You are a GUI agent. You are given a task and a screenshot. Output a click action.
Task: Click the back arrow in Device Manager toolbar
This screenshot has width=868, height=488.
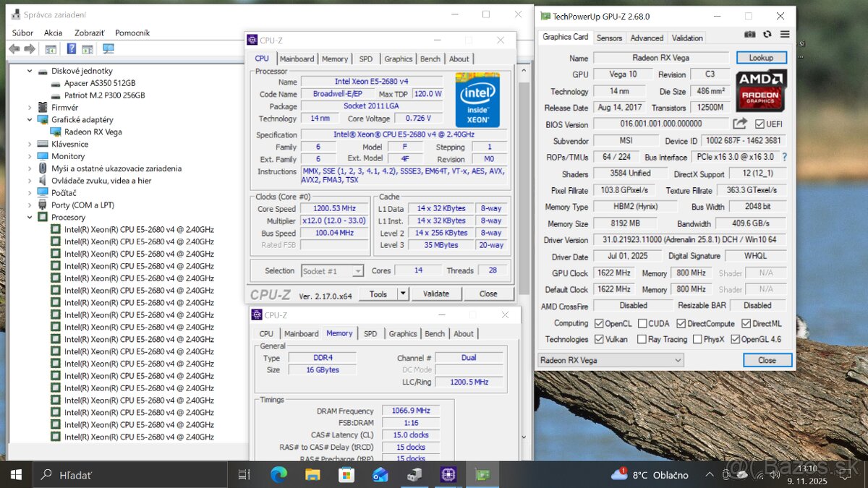pyautogui.click(x=14, y=49)
